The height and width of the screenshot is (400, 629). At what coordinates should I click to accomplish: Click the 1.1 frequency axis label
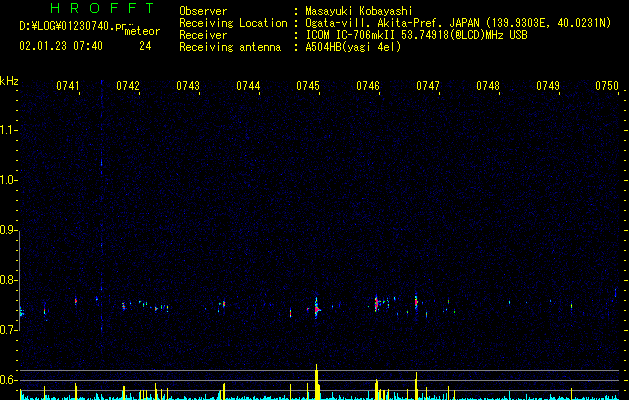(9, 130)
